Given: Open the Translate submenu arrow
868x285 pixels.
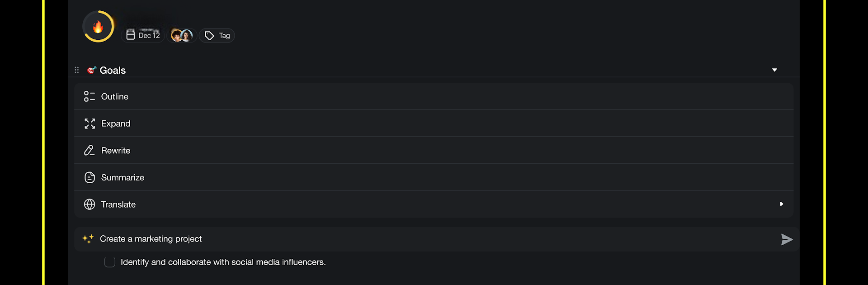Looking at the screenshot, I should 782,204.
